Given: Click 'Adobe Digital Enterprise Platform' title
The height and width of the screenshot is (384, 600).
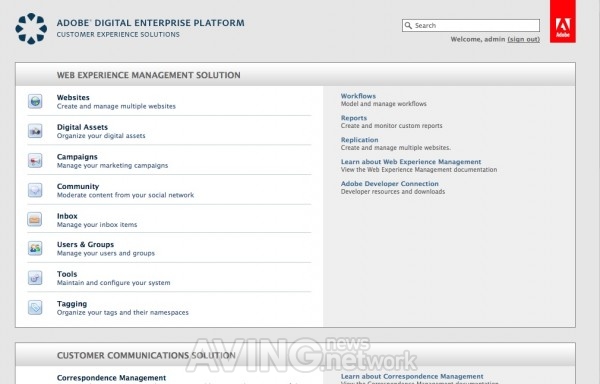Looking at the screenshot, I should click(x=150, y=23).
